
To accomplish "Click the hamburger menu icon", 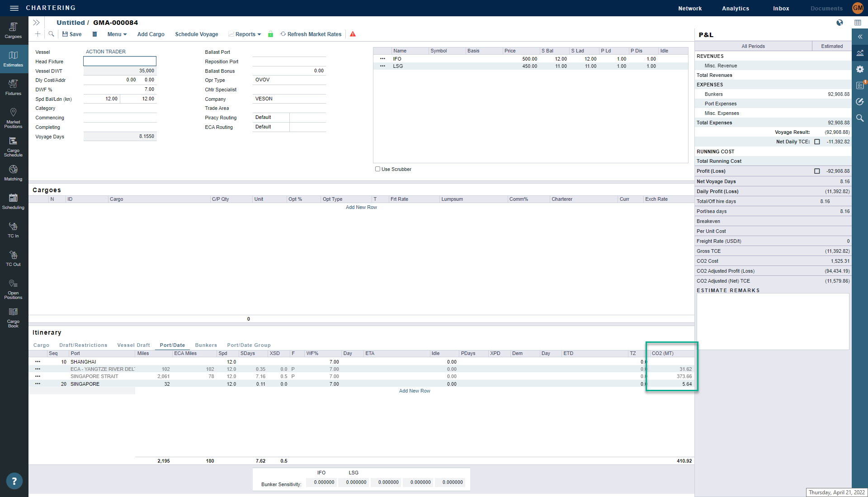I will pyautogui.click(x=14, y=8).
